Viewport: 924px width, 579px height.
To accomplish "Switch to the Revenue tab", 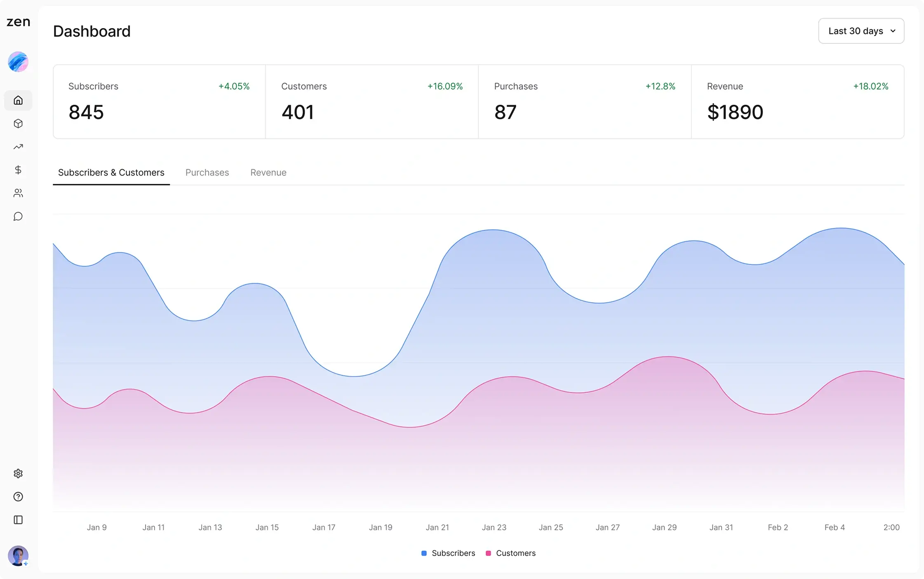I will click(x=268, y=172).
